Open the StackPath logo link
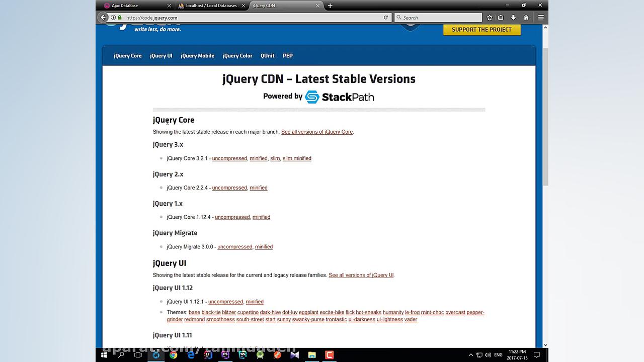The image size is (644, 362). [x=340, y=97]
